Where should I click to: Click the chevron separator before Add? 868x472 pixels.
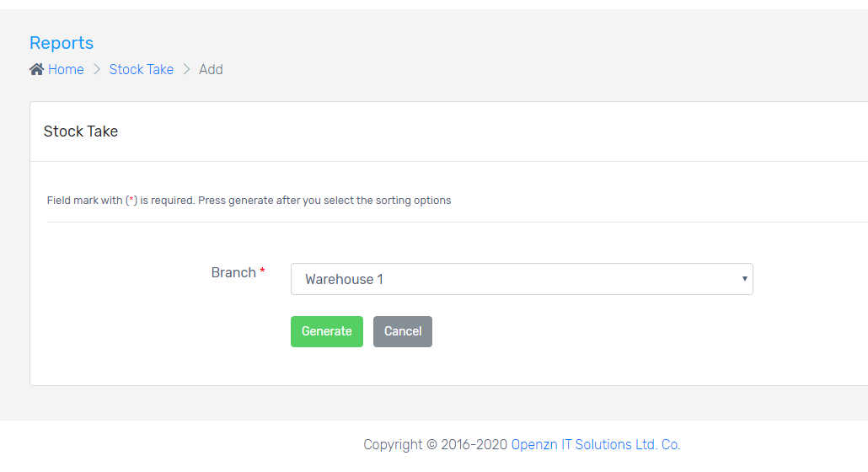coord(186,69)
